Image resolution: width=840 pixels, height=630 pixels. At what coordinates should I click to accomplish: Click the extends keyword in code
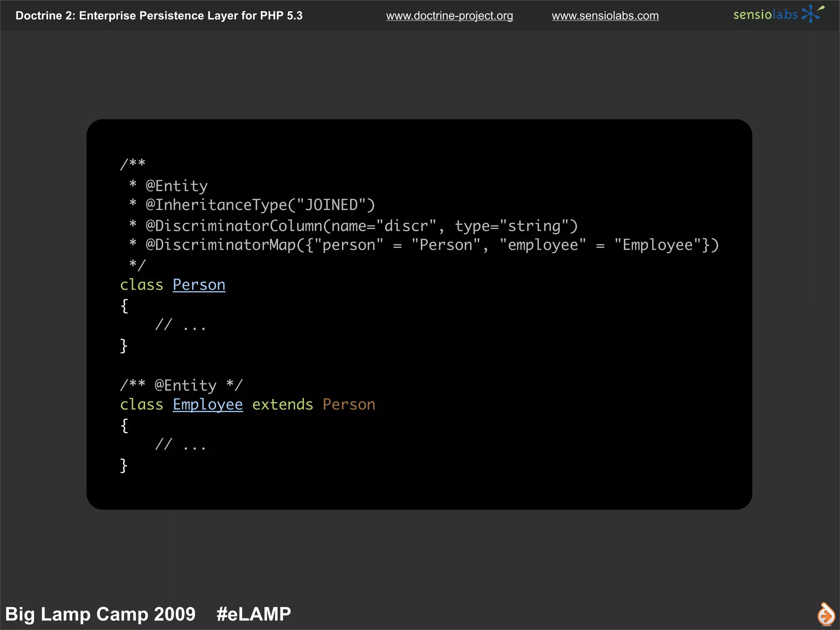coord(283,404)
